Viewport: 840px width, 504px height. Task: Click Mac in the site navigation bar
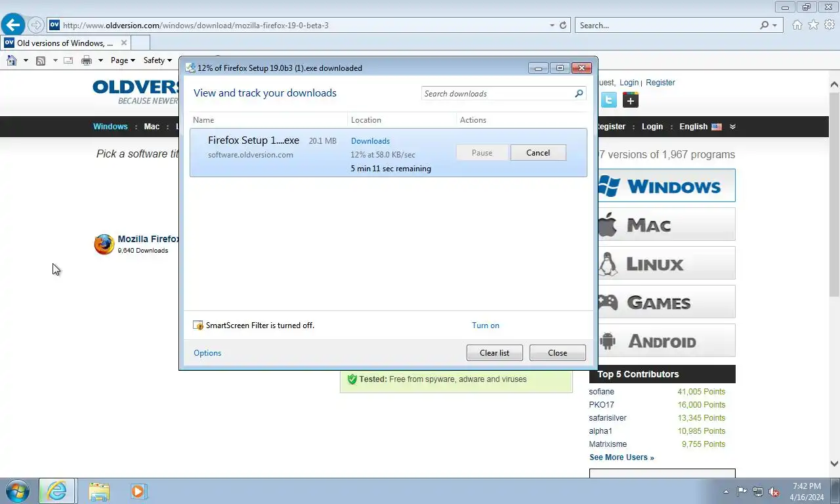152,127
